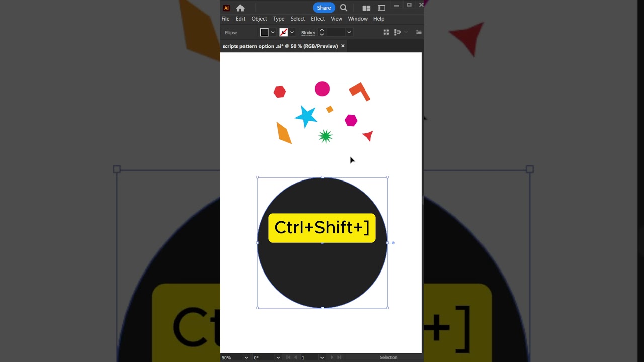Open the View menu
Screen dimensions: 644x362
[336, 19]
